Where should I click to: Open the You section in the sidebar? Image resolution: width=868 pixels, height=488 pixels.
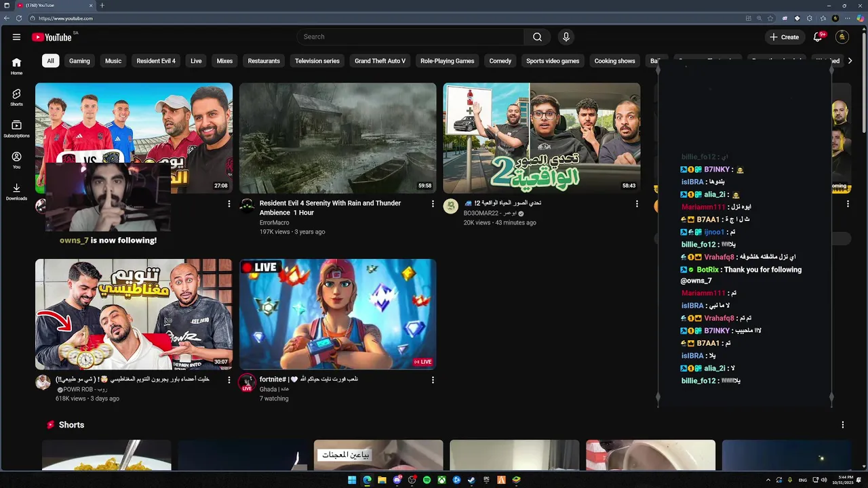tap(16, 160)
